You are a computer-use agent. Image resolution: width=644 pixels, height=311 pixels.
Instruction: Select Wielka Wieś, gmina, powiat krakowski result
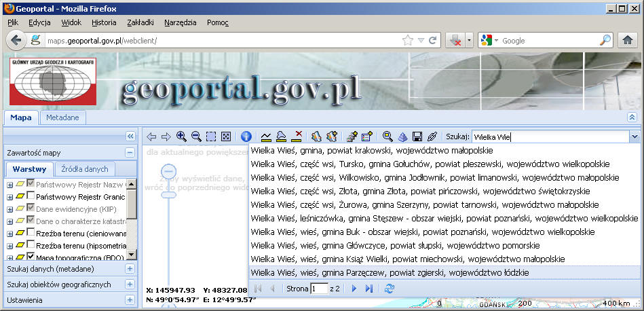click(x=444, y=150)
